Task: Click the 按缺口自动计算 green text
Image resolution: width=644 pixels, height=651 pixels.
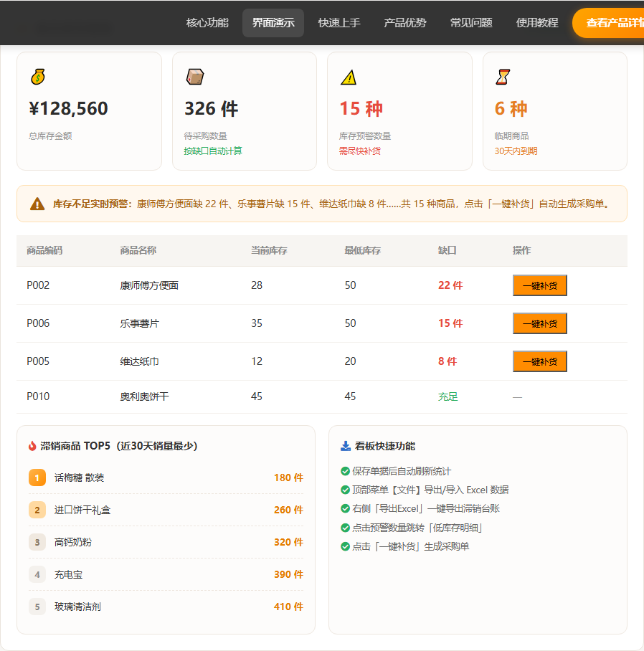Action: [213, 151]
